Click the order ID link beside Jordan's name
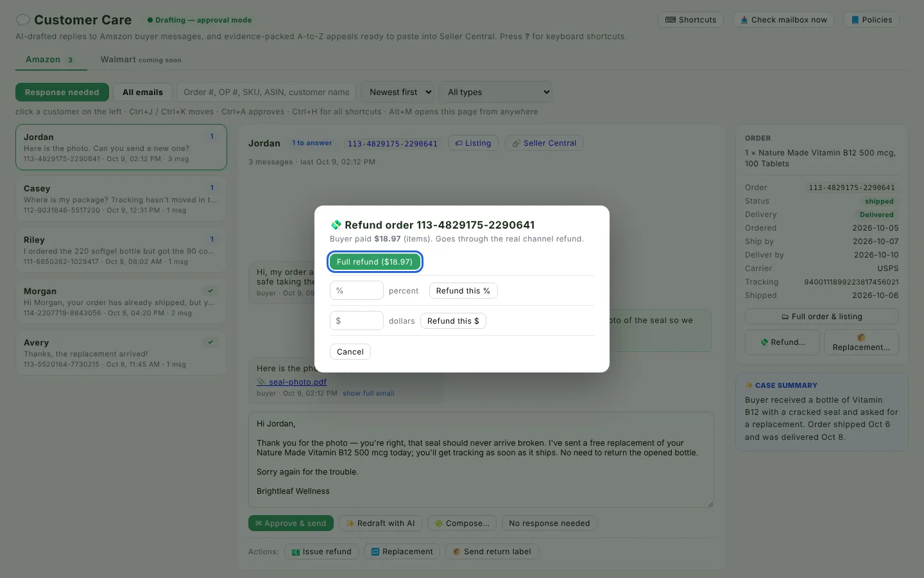The image size is (924, 578). click(393, 144)
